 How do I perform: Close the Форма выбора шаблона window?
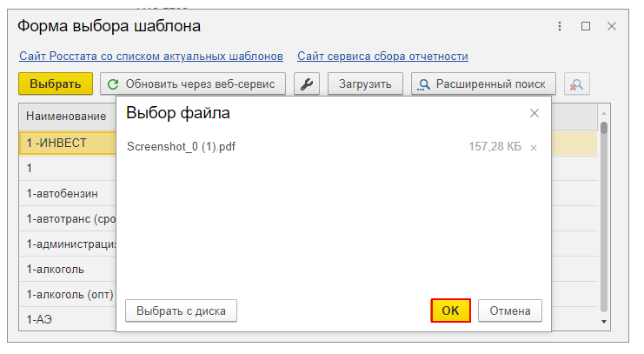[612, 26]
